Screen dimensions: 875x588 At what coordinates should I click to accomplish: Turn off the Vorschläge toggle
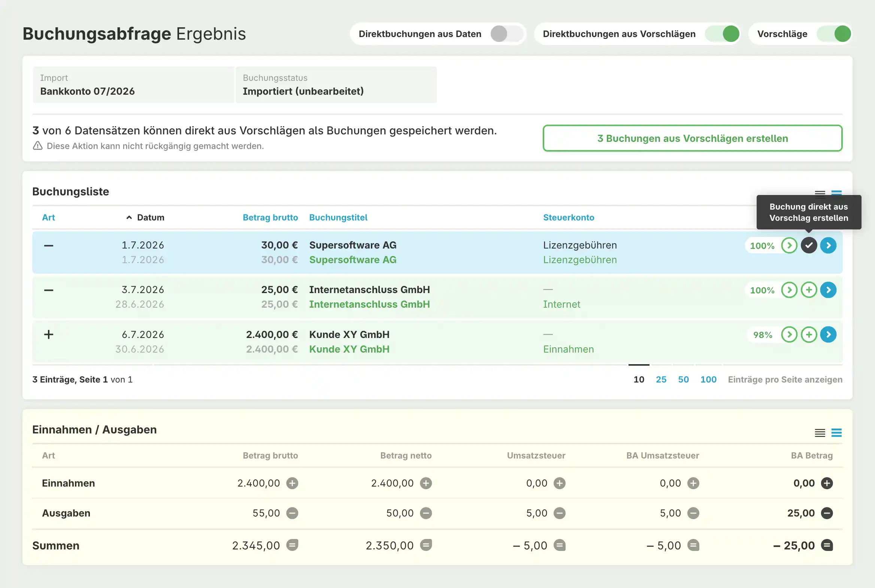834,34
